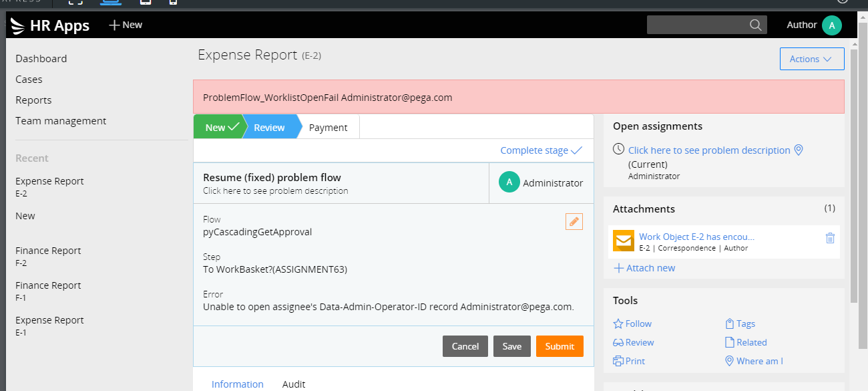Click the vertical scrollbar on the right
868x391 pixels.
tap(853, 167)
